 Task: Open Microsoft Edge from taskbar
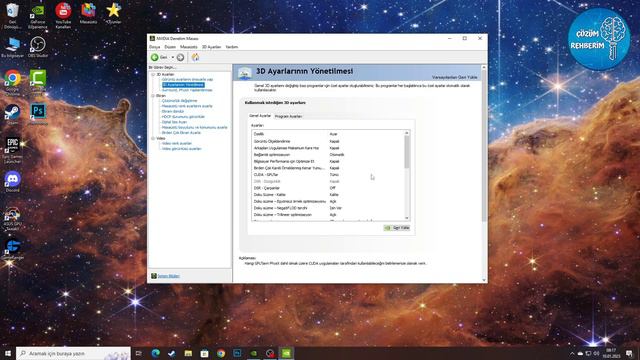(156, 353)
